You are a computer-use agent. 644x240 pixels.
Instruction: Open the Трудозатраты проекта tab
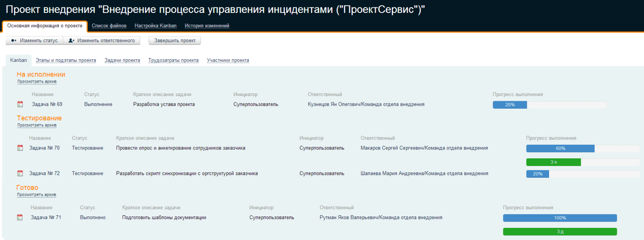[173, 60]
